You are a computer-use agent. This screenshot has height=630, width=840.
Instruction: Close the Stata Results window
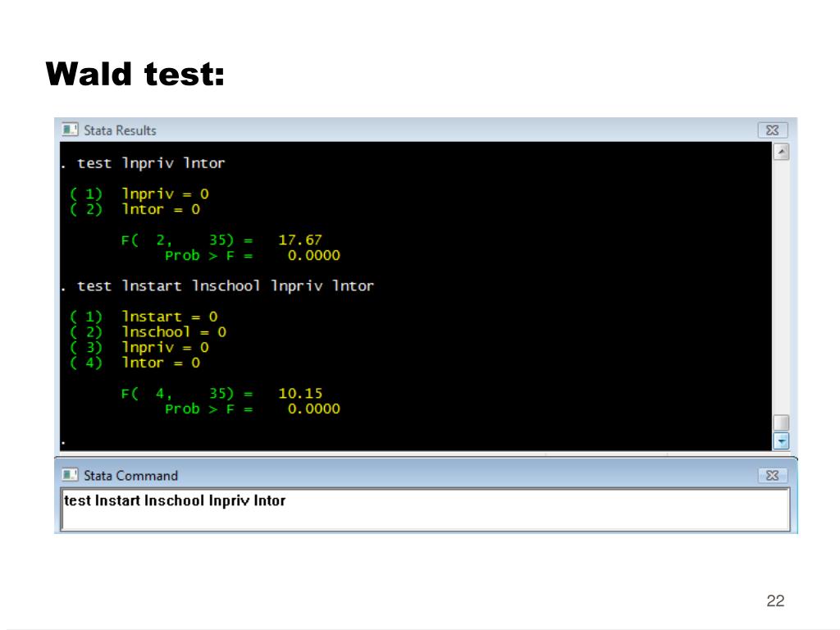(772, 130)
